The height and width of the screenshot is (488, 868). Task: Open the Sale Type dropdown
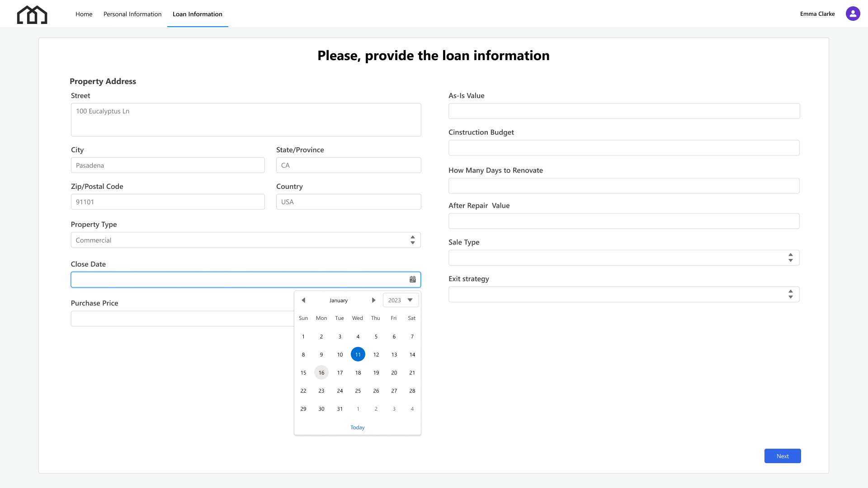624,258
